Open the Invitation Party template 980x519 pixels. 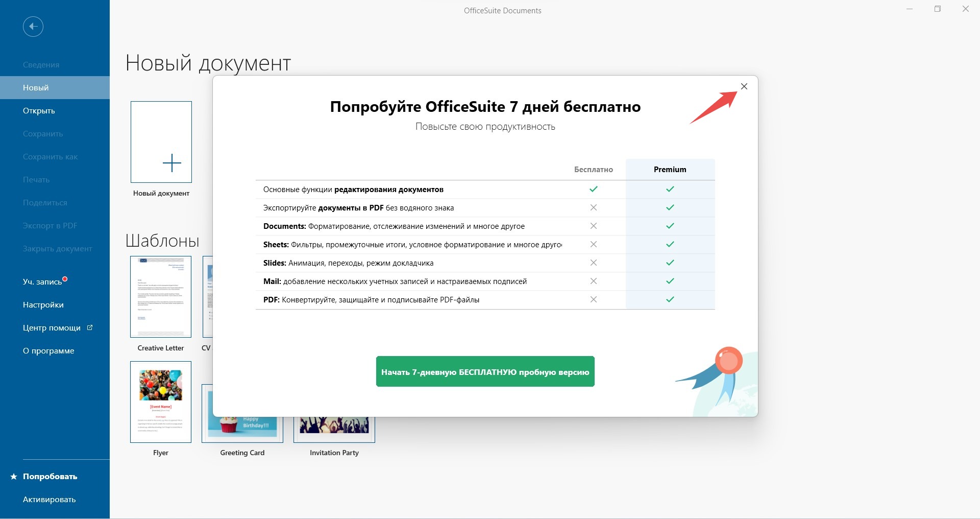tap(334, 430)
